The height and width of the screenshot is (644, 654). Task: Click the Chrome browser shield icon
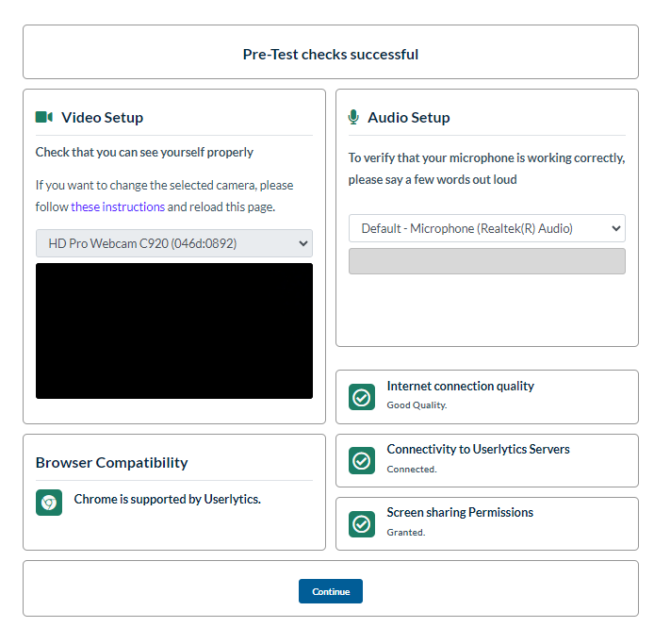click(49, 503)
